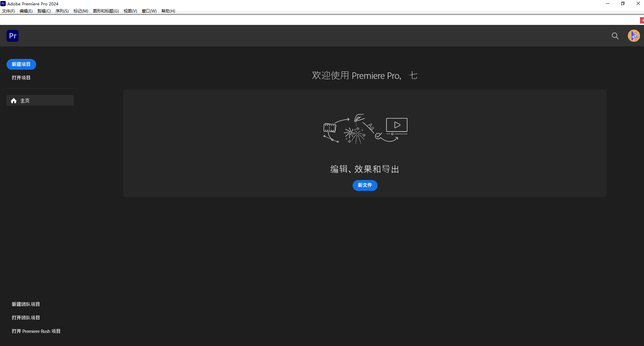Open the user profile avatar menu

(634, 35)
